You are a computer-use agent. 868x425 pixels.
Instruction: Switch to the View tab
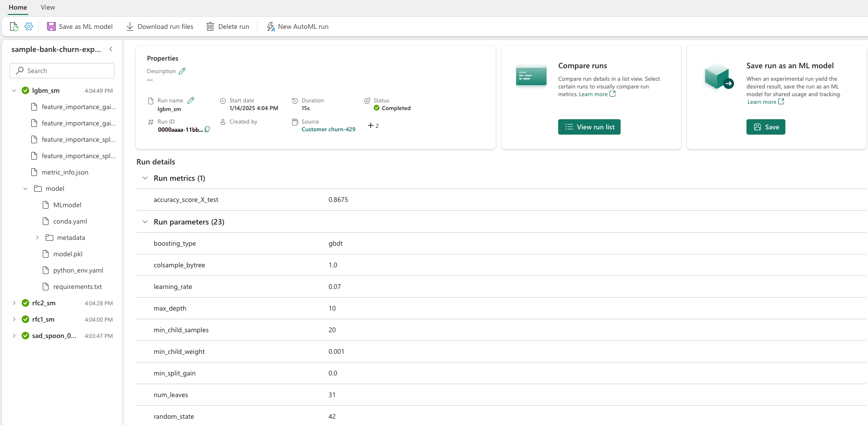48,7
